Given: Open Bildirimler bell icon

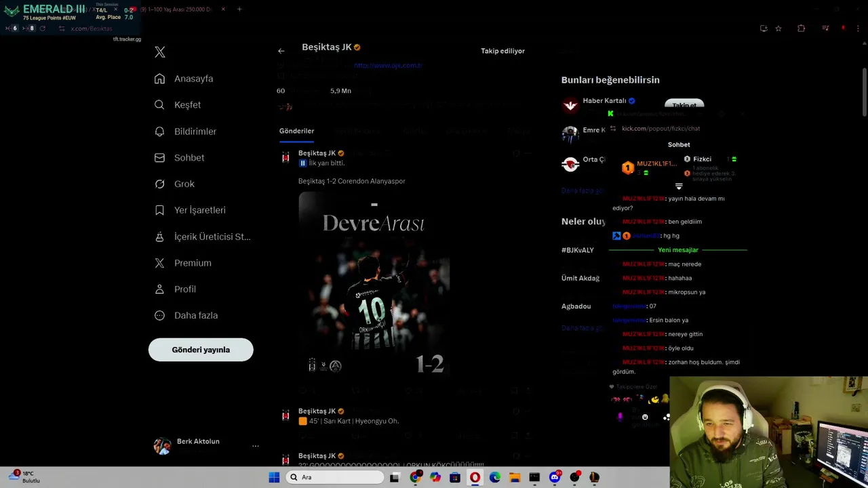Looking at the screenshot, I should click(159, 131).
